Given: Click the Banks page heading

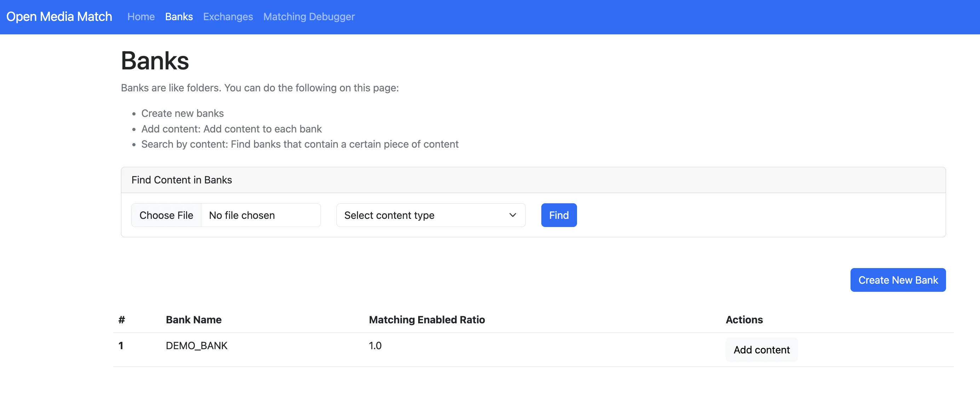Looking at the screenshot, I should tap(155, 61).
